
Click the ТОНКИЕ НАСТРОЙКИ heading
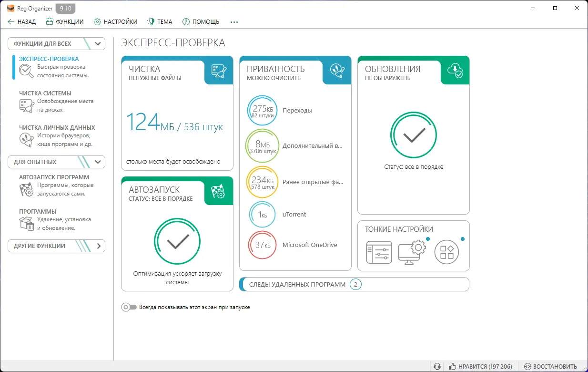pyautogui.click(x=399, y=229)
